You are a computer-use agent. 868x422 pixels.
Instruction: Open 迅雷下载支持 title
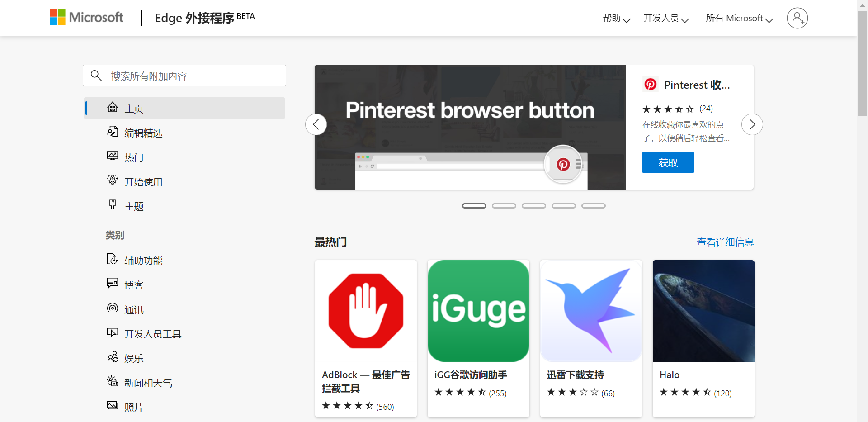[576, 375]
